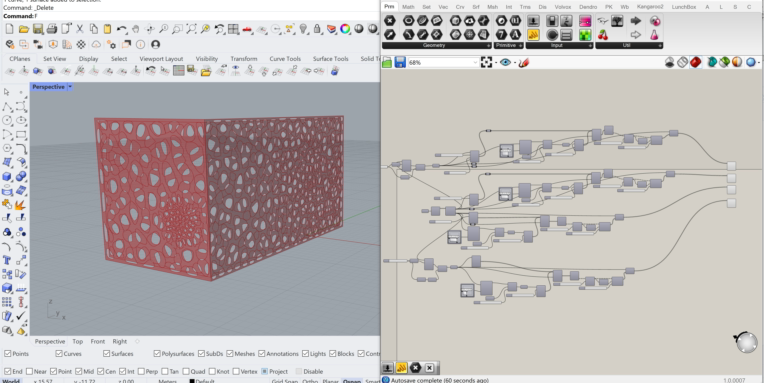Click the user account profile icon
Screen dimensions: 764x383
coord(155,44)
